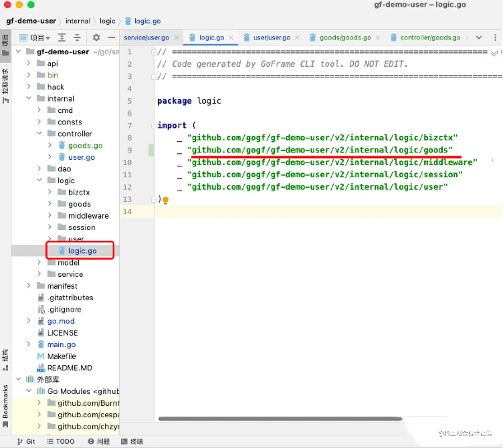The image size is (503, 448).
Task: Expand the bin folder
Action: tap(29, 75)
